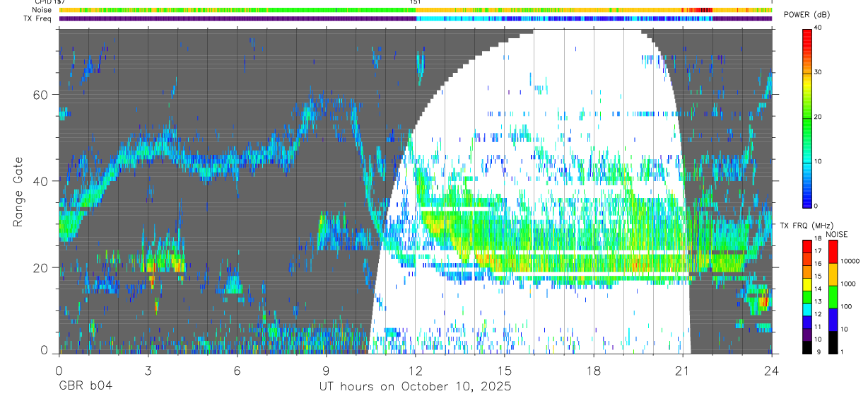Click the '24' hour tick on time axis
This screenshot has width=868, height=401.
pyautogui.click(x=772, y=370)
